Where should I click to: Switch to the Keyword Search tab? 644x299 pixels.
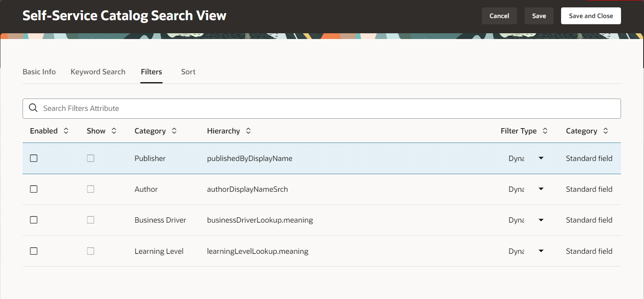[x=98, y=72]
